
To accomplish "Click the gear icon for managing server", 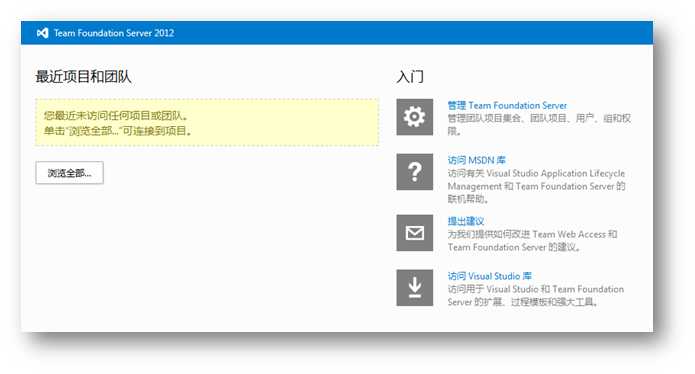I will tap(414, 117).
